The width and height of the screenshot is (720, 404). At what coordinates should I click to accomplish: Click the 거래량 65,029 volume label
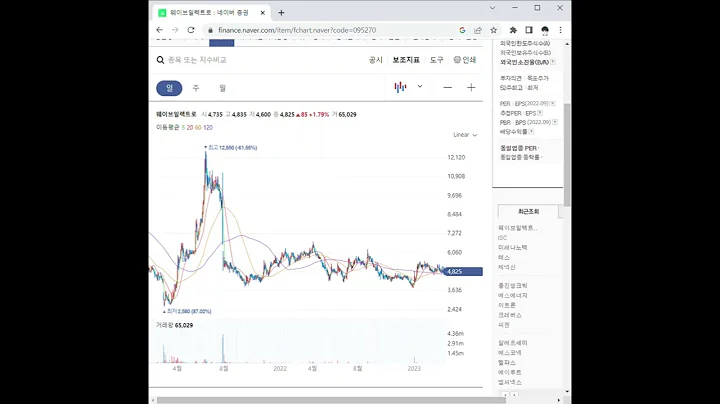(x=174, y=325)
